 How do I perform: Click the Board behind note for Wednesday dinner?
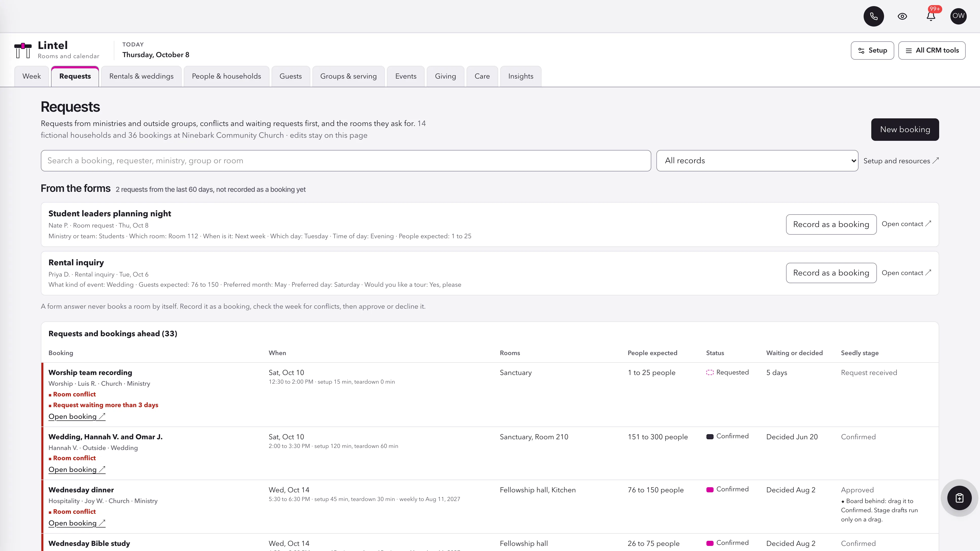coord(879,510)
